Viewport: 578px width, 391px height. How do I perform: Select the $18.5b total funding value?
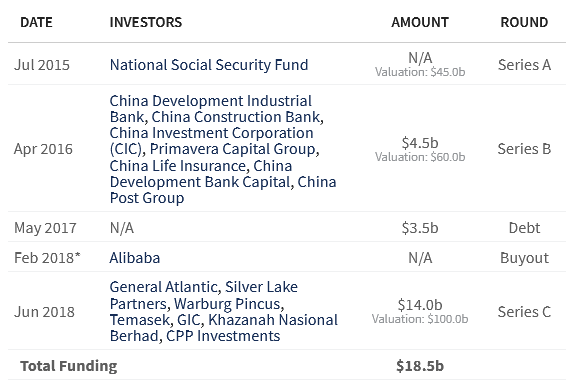tap(420, 366)
